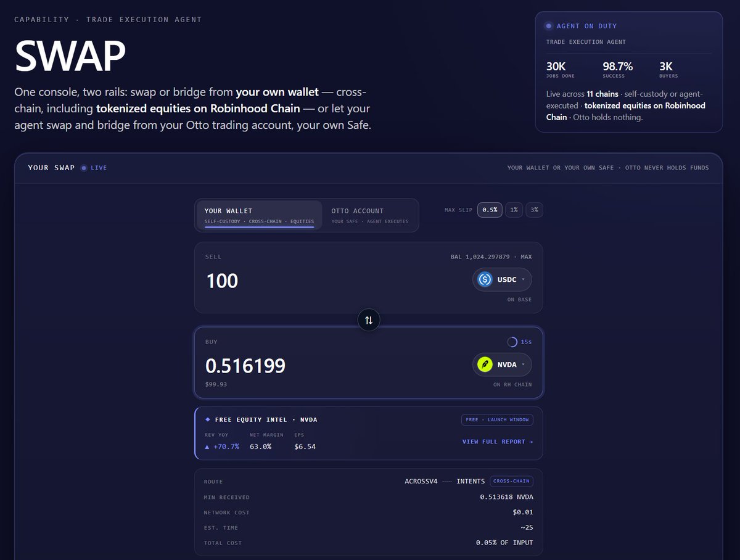Screen dimensions: 740x560
Task: Select the Your Wallet tab
Action: coord(259,215)
